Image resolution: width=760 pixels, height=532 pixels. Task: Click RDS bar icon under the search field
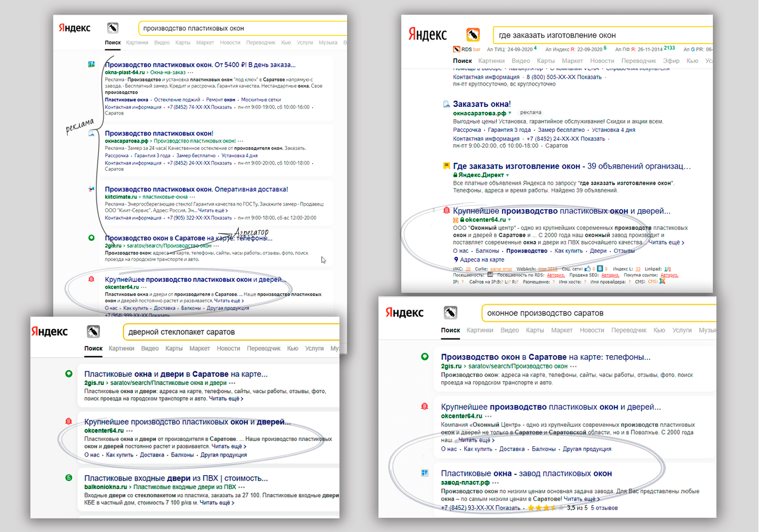457,49
